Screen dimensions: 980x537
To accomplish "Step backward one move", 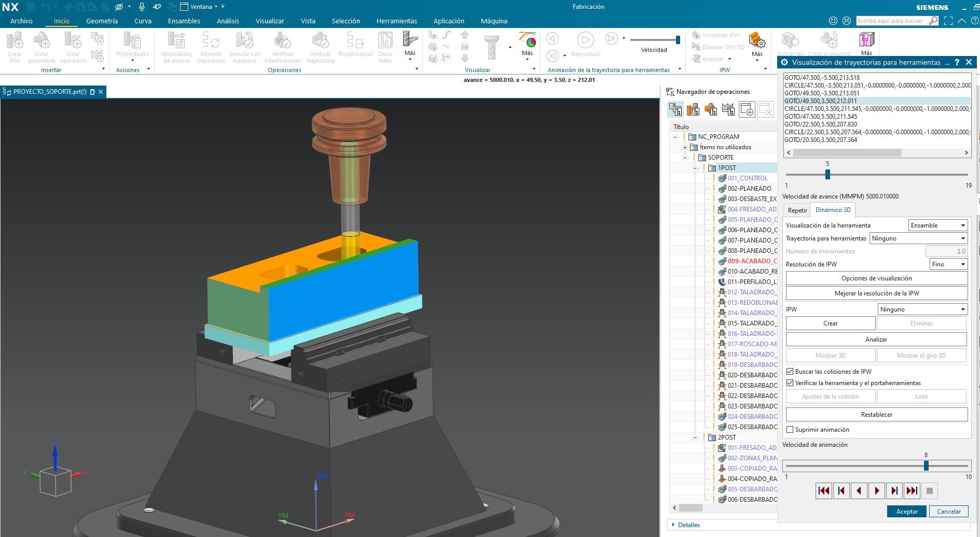I will point(841,490).
